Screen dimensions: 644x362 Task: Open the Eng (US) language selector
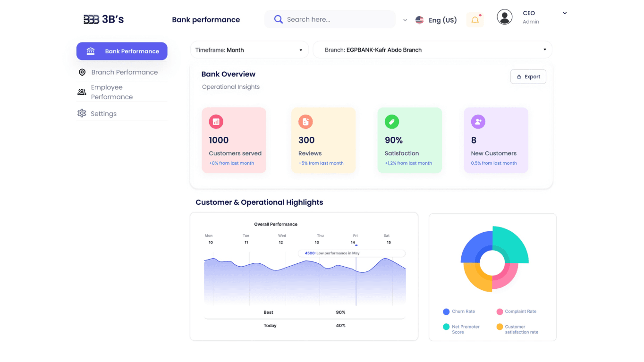[x=436, y=20]
